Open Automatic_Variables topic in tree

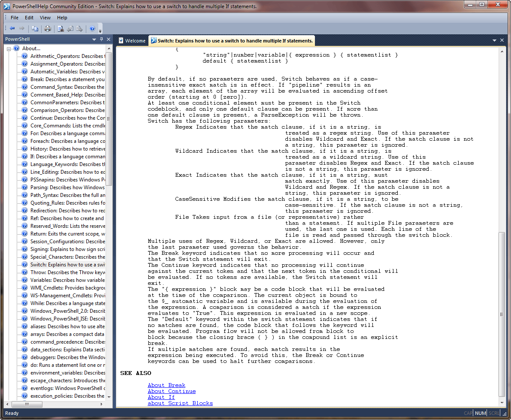(x=68, y=72)
